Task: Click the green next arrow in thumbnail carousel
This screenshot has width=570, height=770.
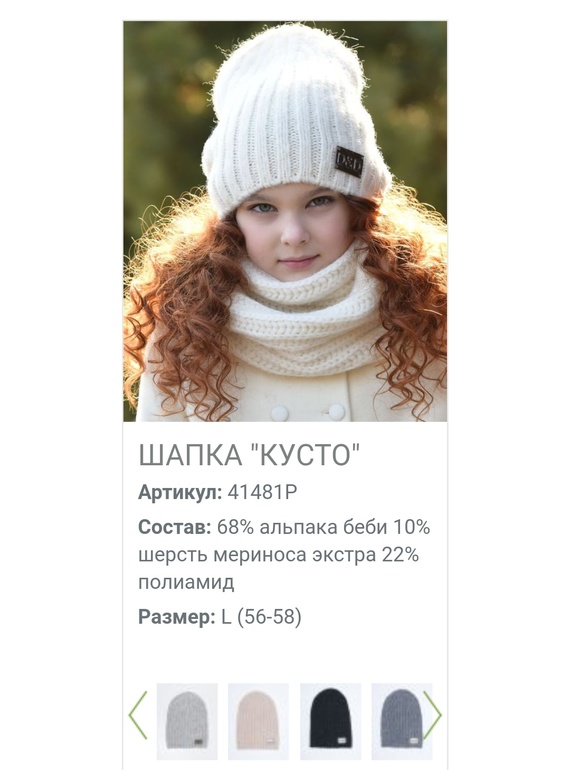Action: pos(433,715)
